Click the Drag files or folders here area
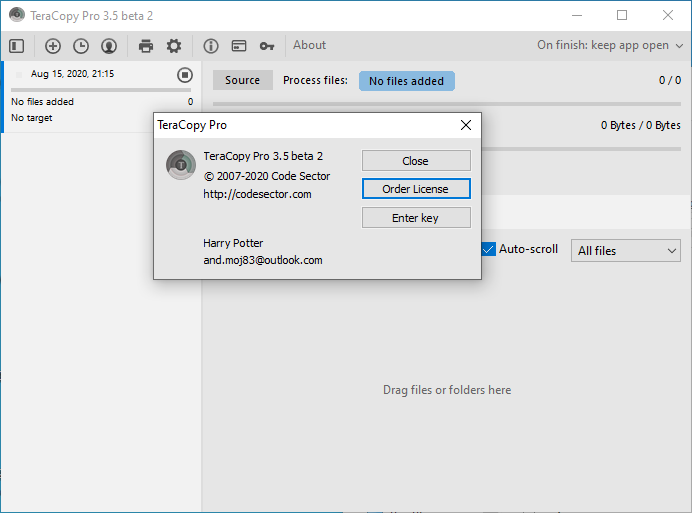The image size is (692, 513). (447, 390)
